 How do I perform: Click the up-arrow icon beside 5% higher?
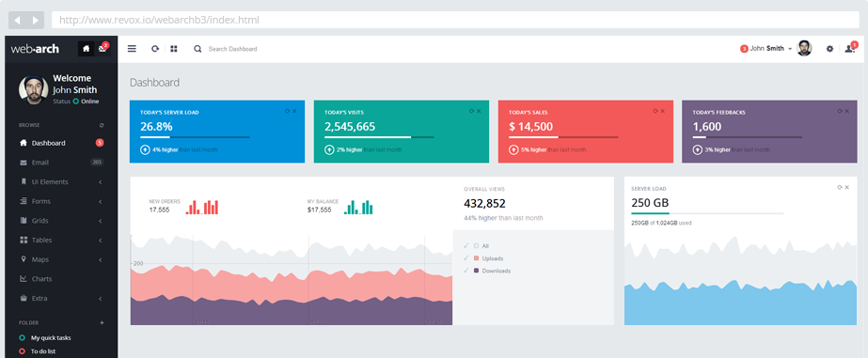pyautogui.click(x=513, y=149)
